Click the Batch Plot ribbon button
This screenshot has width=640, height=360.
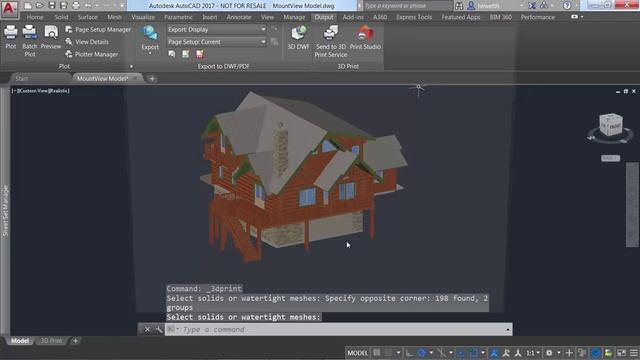pyautogui.click(x=29, y=41)
